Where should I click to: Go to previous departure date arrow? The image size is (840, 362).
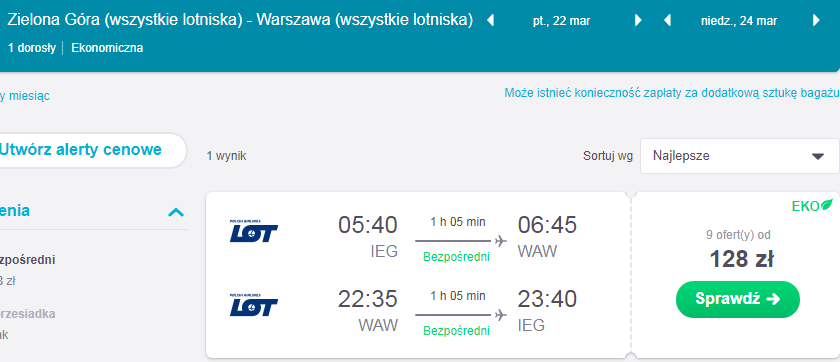click(x=490, y=21)
